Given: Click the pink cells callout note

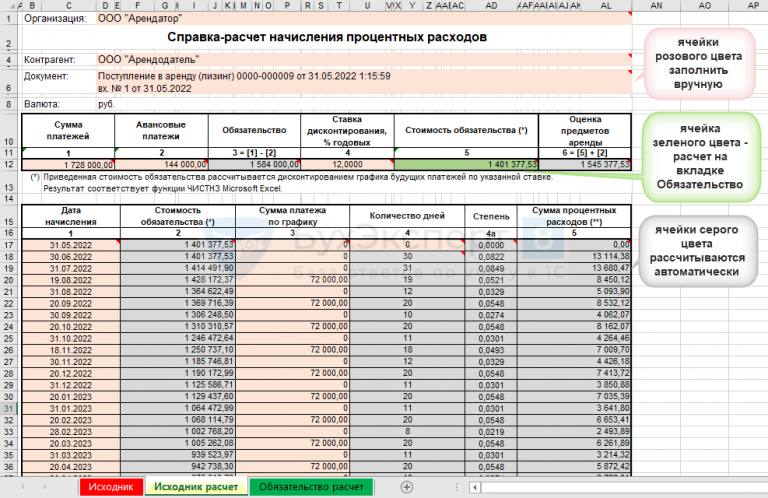Looking at the screenshot, I should 698,63.
